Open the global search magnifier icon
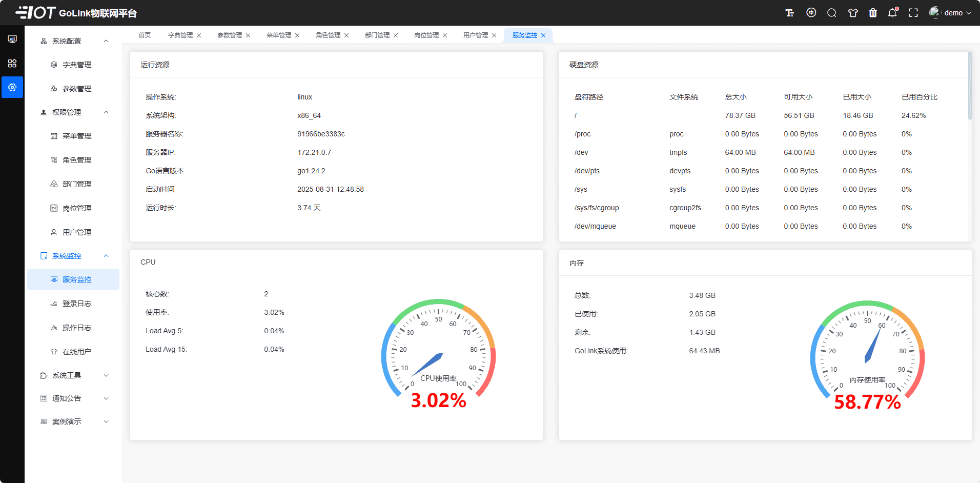The height and width of the screenshot is (483, 980). (831, 13)
